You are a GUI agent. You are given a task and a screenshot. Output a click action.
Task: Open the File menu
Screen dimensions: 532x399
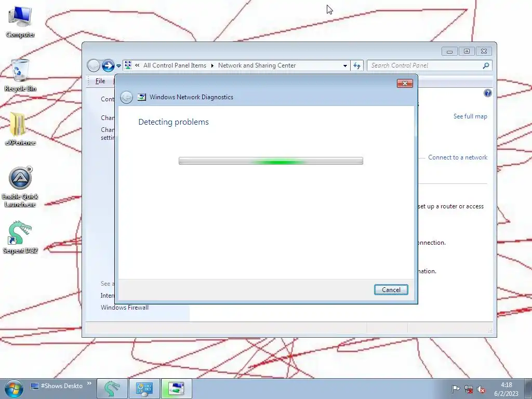(100, 81)
